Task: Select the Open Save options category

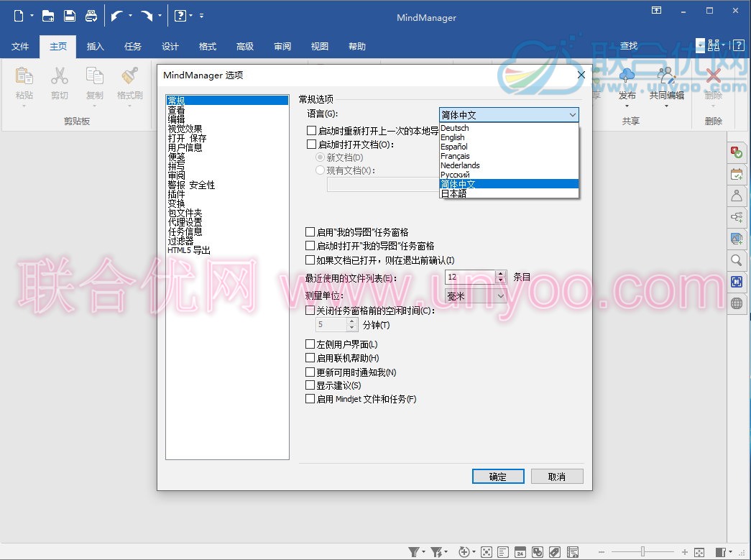Action: click(188, 138)
